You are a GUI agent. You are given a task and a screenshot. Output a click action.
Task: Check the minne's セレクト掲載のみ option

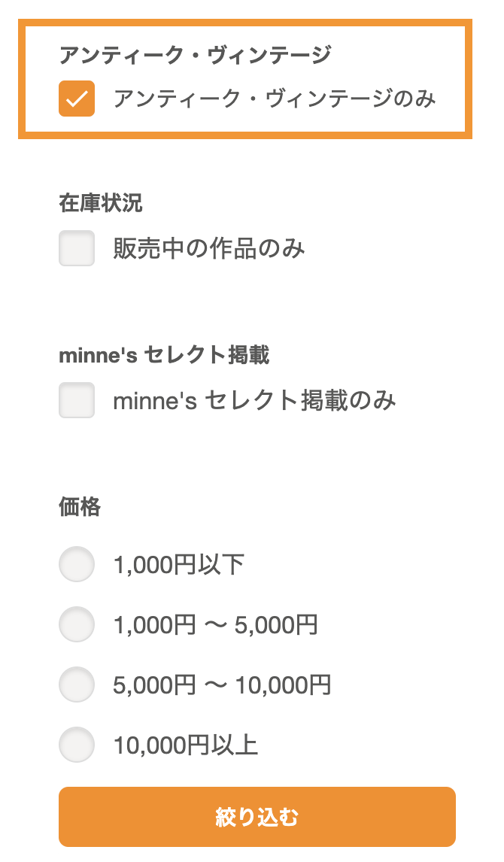[x=76, y=401]
